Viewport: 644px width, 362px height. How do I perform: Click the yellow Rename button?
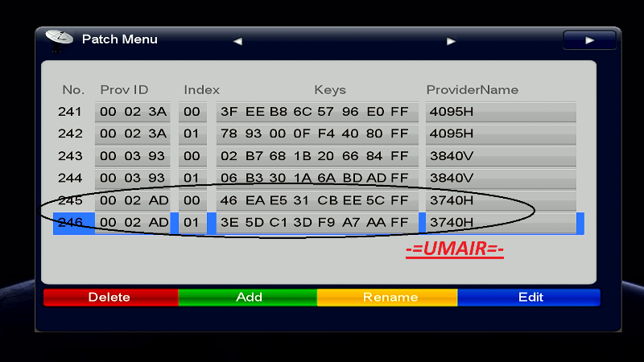point(387,297)
